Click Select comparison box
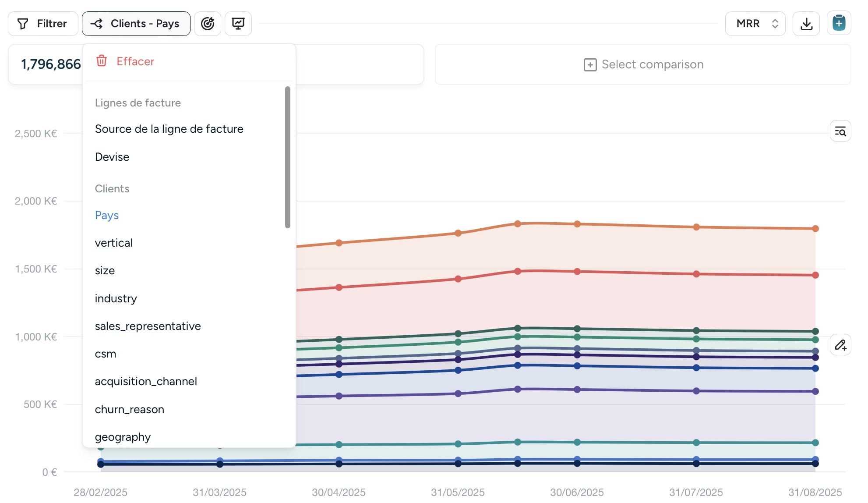Image resolution: width=868 pixels, height=503 pixels. click(642, 64)
